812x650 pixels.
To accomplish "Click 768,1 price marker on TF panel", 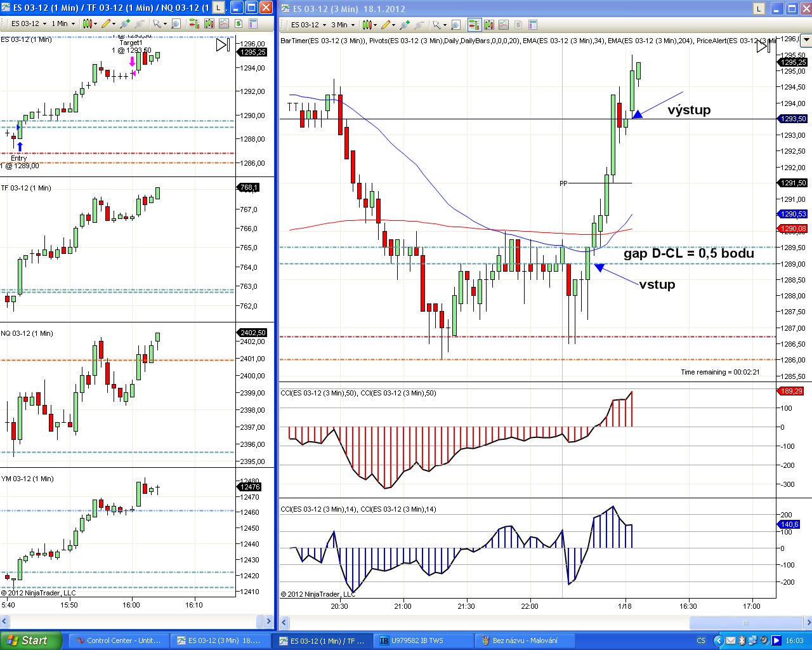I will tap(249, 187).
